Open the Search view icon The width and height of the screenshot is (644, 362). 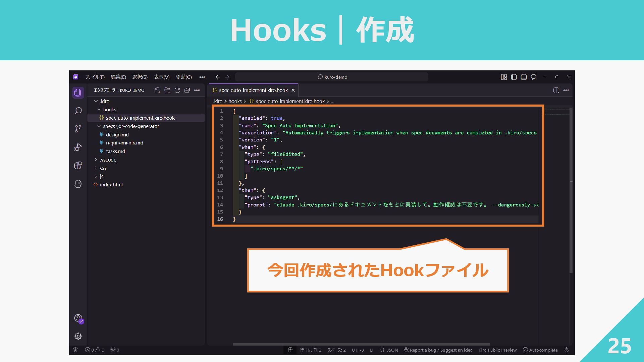(78, 111)
